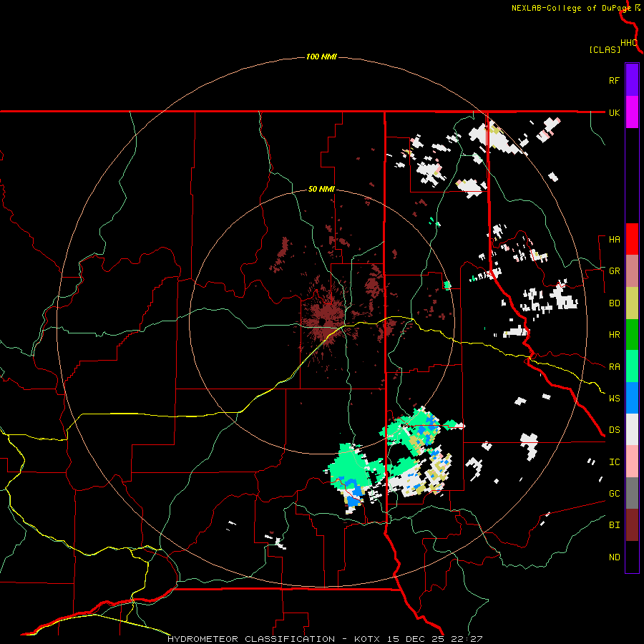Click the 100 NMI range ring label
This screenshot has width=644, height=644.
(x=321, y=57)
